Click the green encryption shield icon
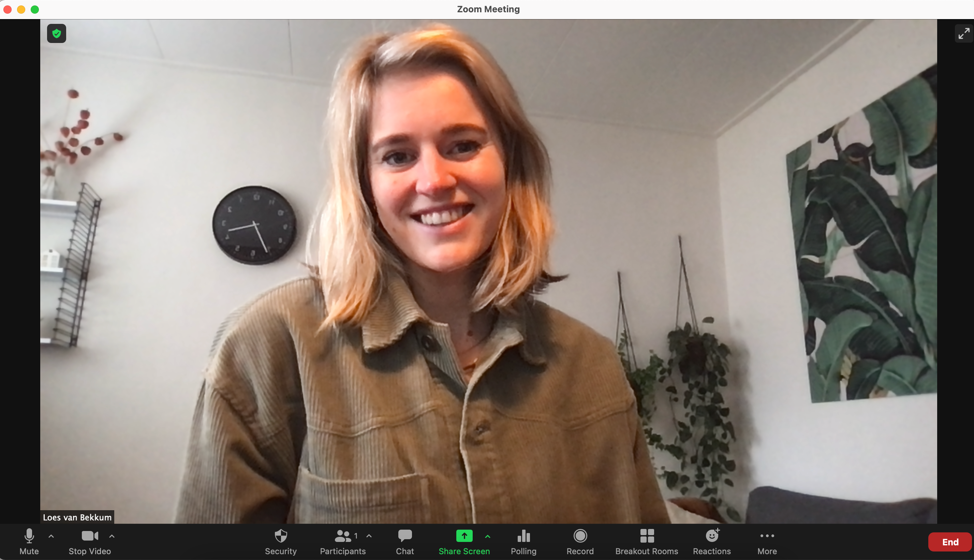This screenshot has width=974, height=560. [57, 33]
